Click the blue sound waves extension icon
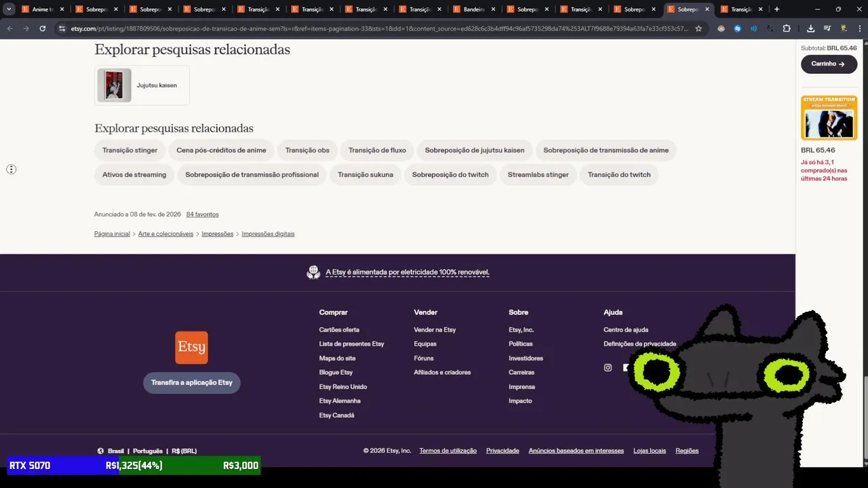 tap(753, 28)
